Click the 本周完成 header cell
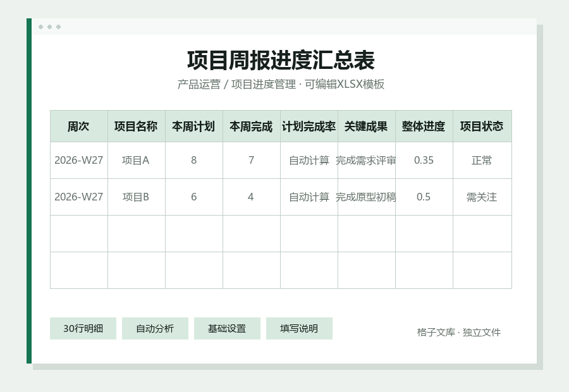 252,126
